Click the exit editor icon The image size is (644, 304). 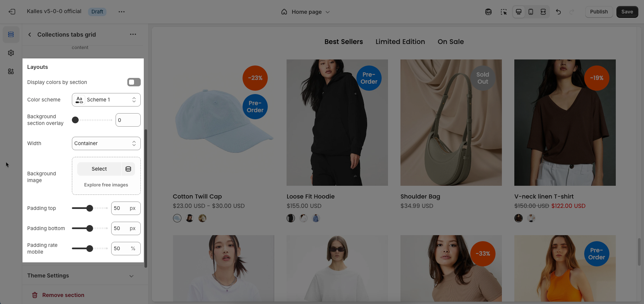pos(12,12)
